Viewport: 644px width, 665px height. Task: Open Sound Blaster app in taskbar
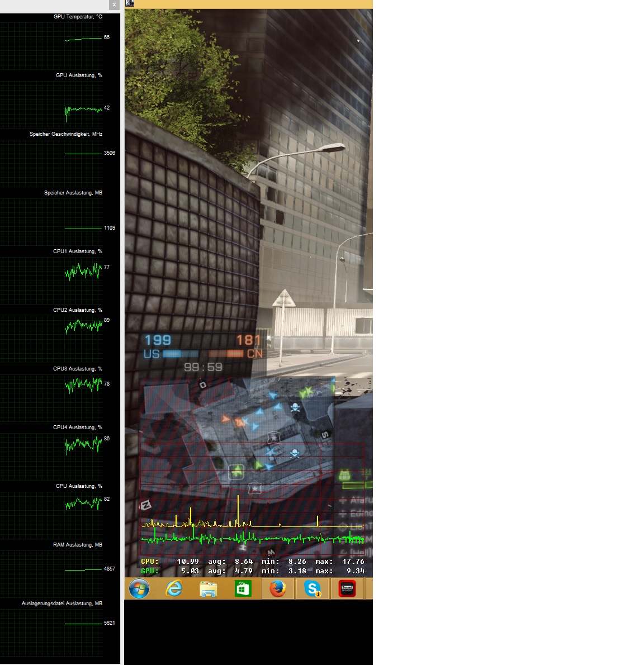point(347,588)
